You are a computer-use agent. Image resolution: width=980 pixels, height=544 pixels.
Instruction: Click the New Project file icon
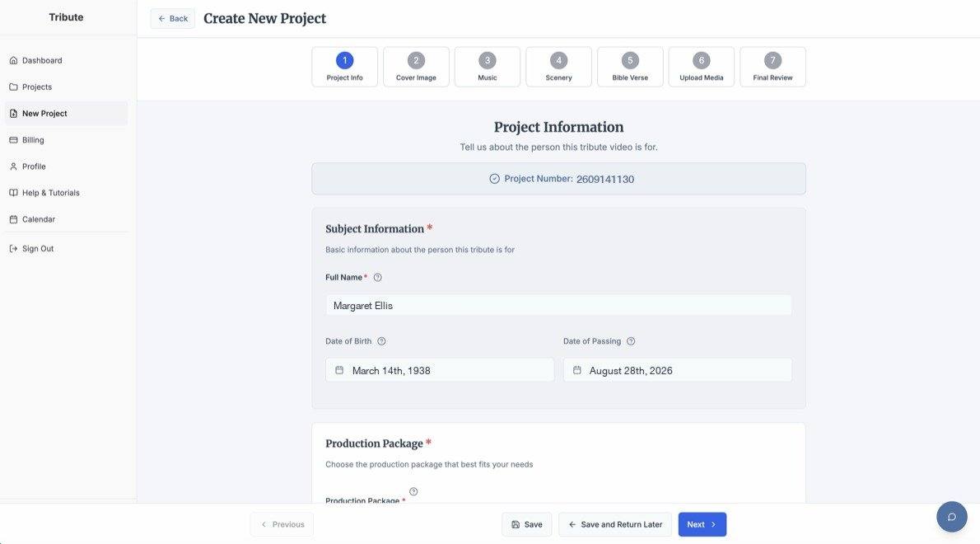pos(13,113)
